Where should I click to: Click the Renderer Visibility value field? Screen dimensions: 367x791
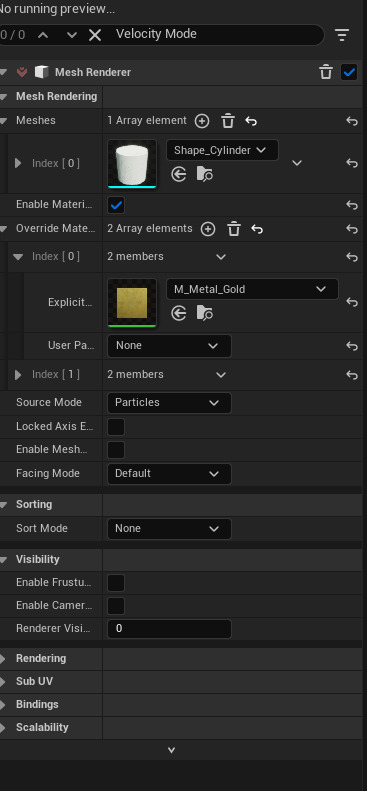(169, 629)
